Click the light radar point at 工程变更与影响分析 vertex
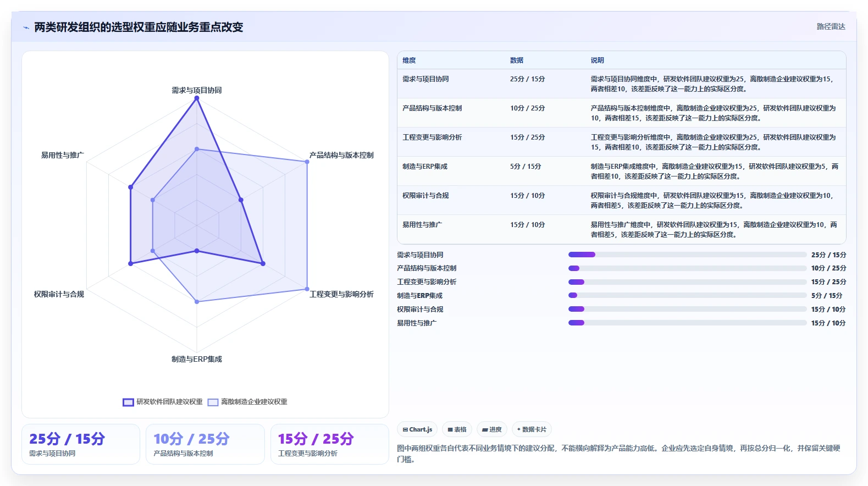Screen dimensions: 868x486 [307, 289]
